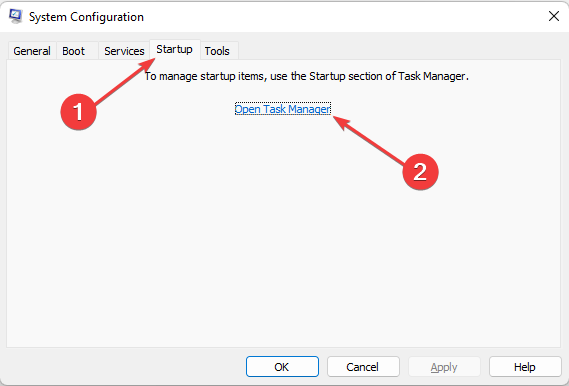Click the red arrow pointing at Startup tab
The height and width of the screenshot is (386, 569).
[x=125, y=82]
